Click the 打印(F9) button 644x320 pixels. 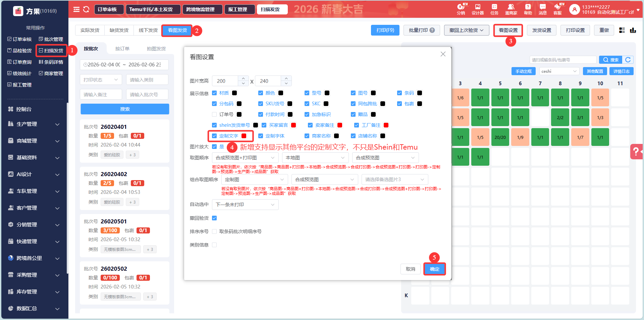385,30
